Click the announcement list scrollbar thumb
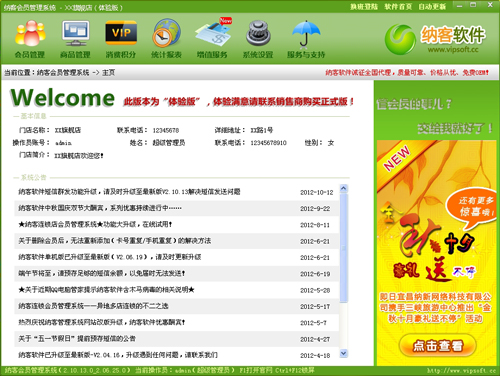The height and width of the screenshot is (376, 500). 344,248
